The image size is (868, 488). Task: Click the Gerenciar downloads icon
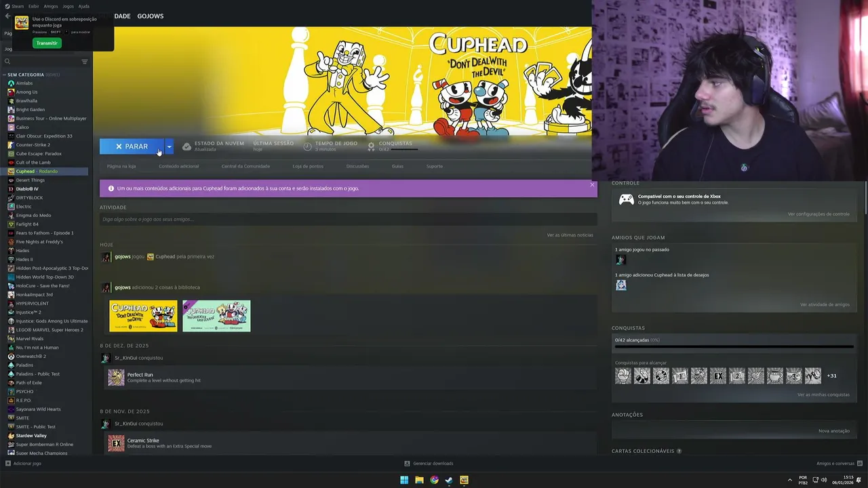(407, 464)
